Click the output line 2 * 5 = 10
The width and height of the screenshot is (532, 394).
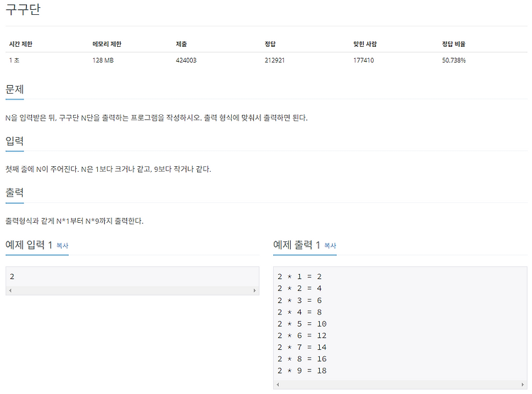pyautogui.click(x=302, y=324)
